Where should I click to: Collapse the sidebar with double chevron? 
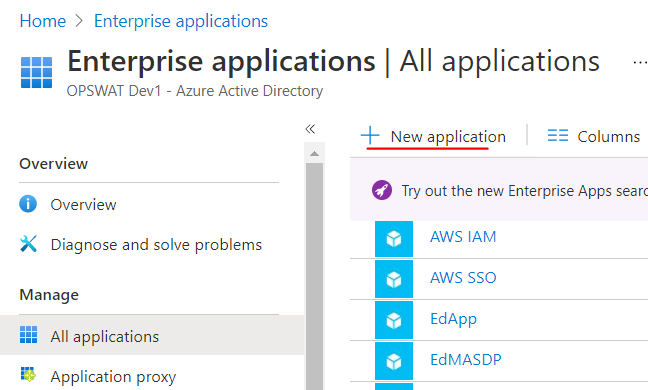tap(310, 129)
